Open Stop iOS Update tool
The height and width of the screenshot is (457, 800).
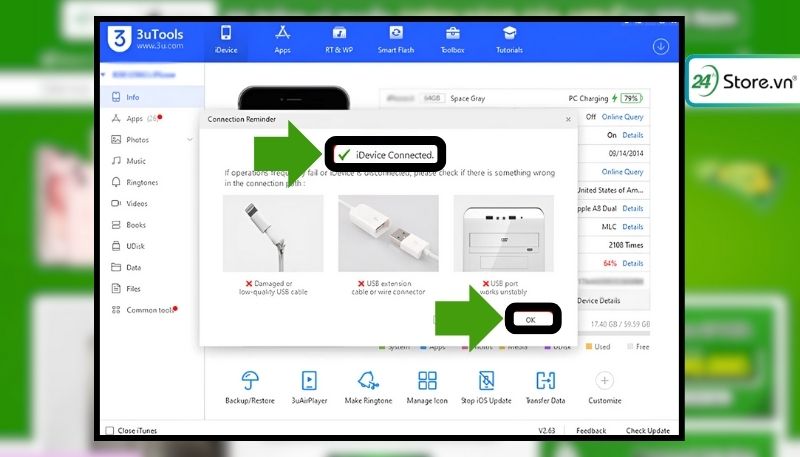point(486,388)
